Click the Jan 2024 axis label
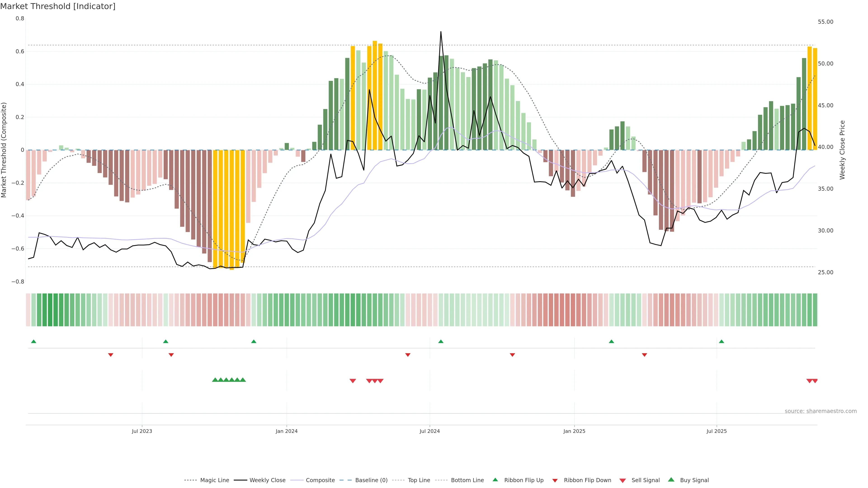The width and height of the screenshot is (868, 488). (286, 431)
